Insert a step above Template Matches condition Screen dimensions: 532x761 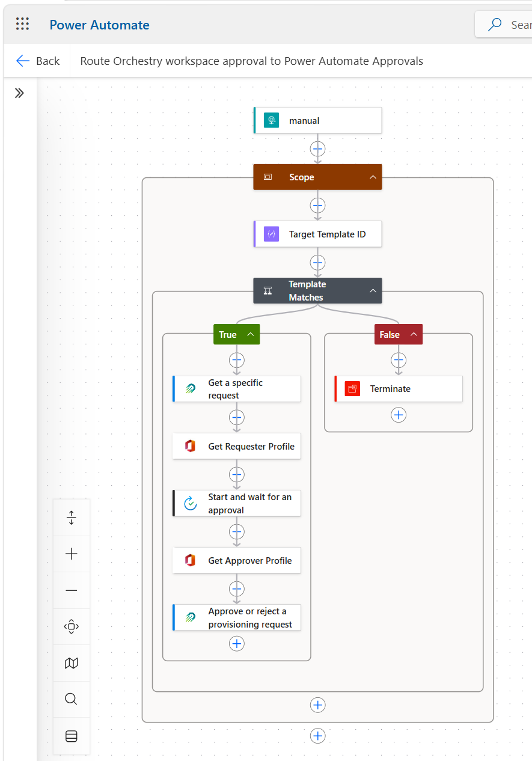pos(317,263)
